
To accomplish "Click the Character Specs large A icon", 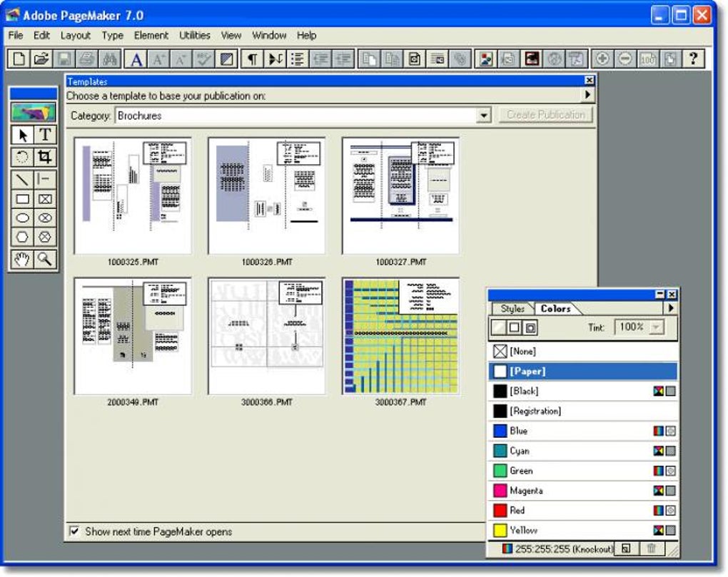I will pyautogui.click(x=136, y=59).
